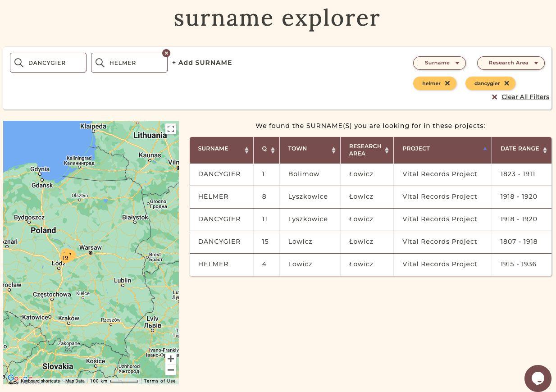
Task: Expand the Research Area dropdown
Action: (x=510, y=63)
